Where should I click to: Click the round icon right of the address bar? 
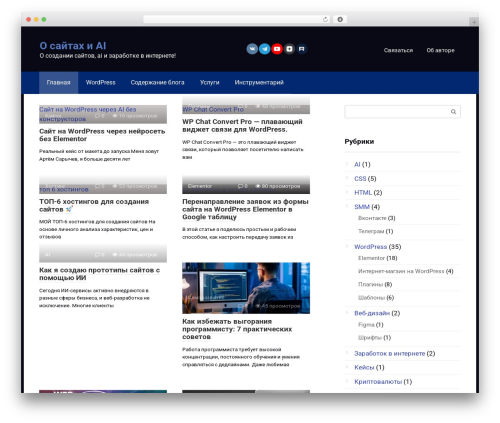[340, 19]
